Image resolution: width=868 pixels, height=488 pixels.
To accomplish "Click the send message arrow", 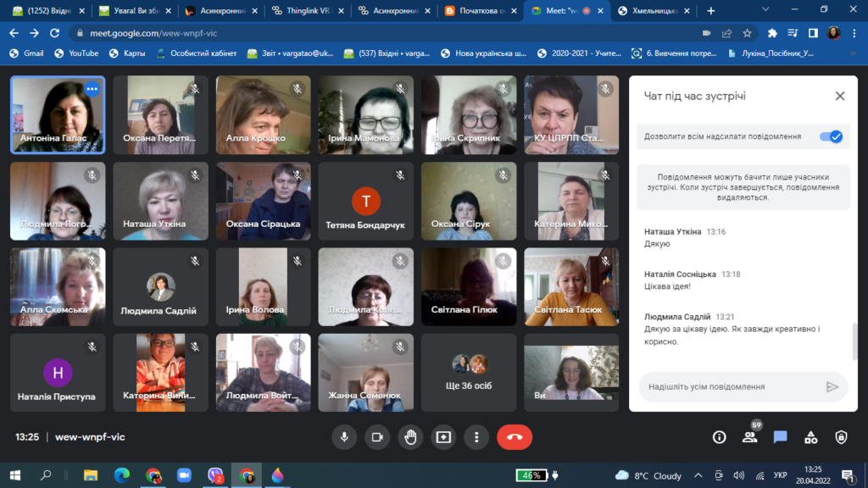I will tap(832, 386).
